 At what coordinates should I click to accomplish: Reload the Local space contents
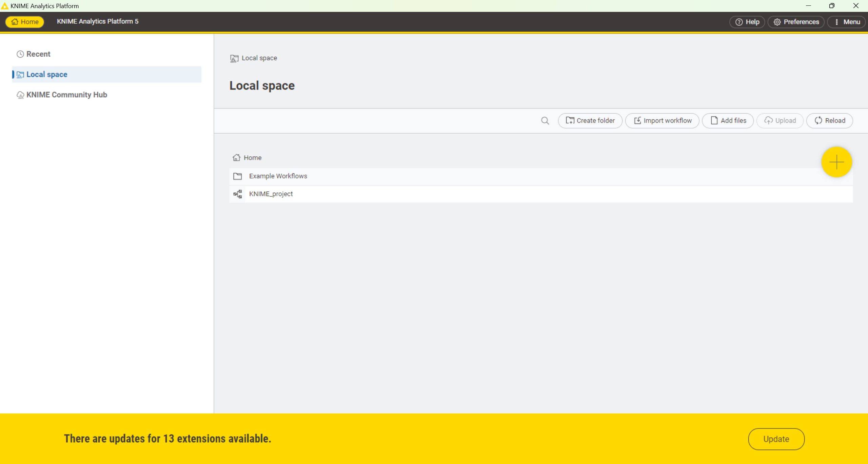click(829, 121)
